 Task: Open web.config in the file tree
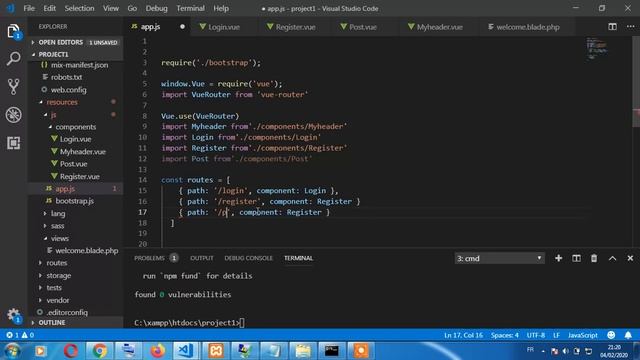(68, 90)
